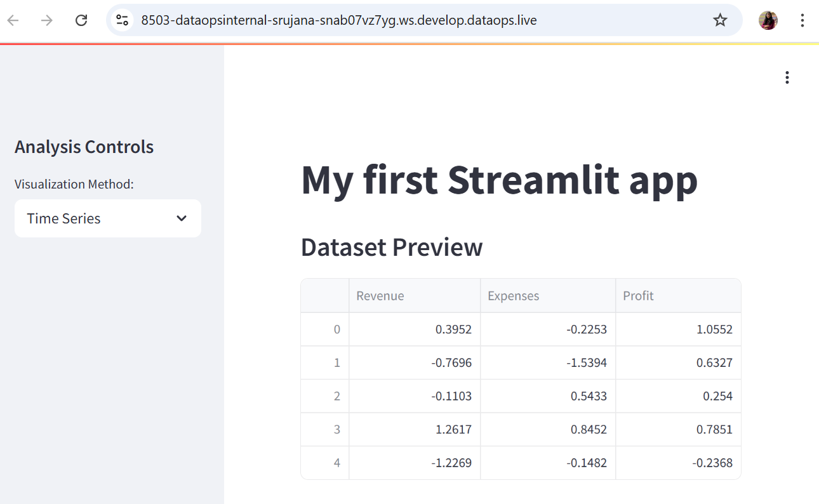Click the browser back arrow
This screenshot has height=504, width=819.
(x=13, y=20)
